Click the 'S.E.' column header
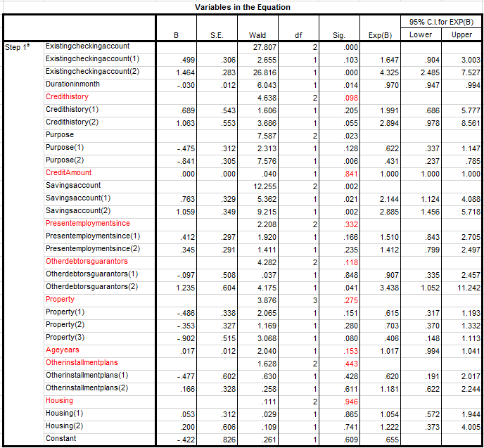 (217, 34)
